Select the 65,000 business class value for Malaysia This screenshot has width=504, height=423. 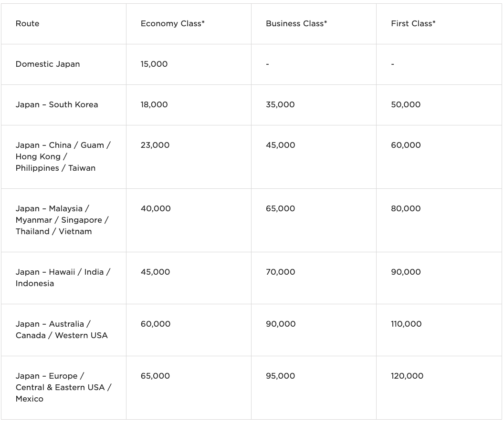pyautogui.click(x=280, y=208)
